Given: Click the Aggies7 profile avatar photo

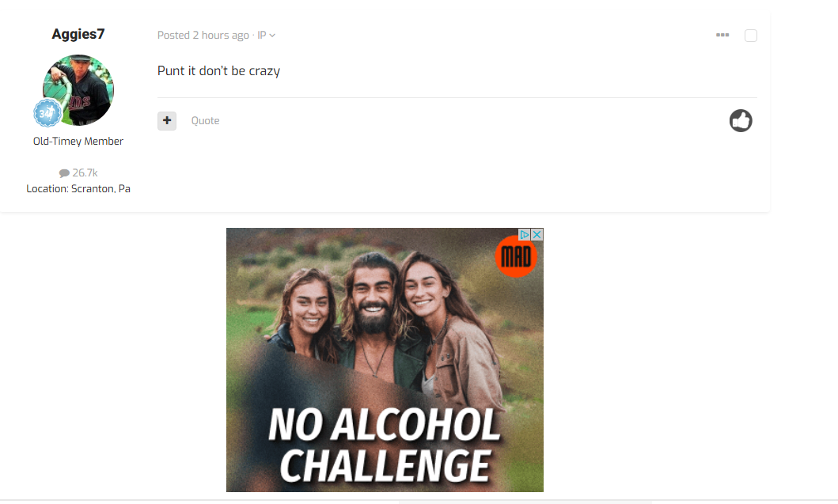Looking at the screenshot, I should [78, 89].
